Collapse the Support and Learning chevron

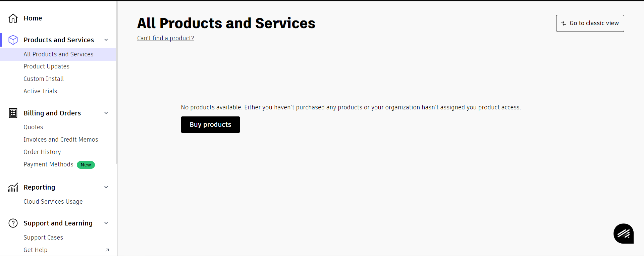106,223
